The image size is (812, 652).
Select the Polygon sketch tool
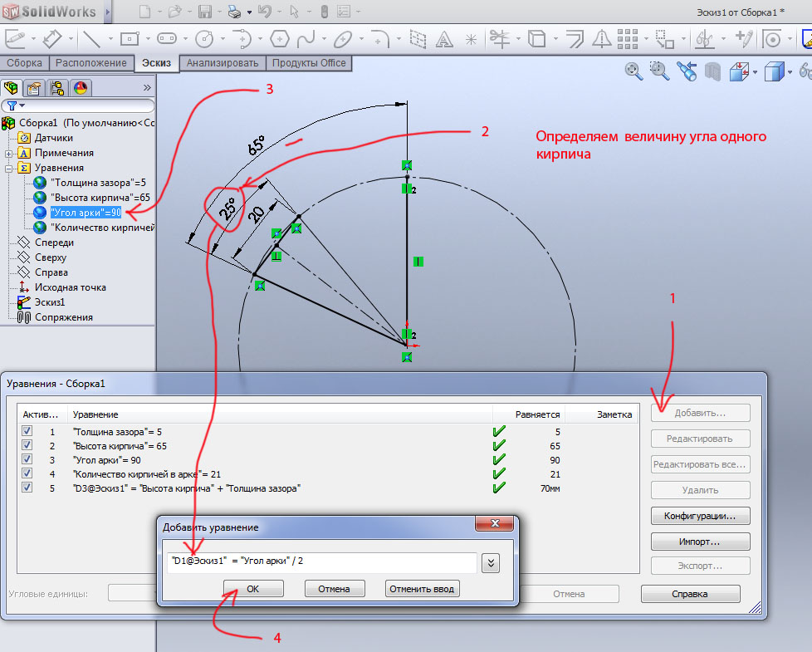(281, 38)
